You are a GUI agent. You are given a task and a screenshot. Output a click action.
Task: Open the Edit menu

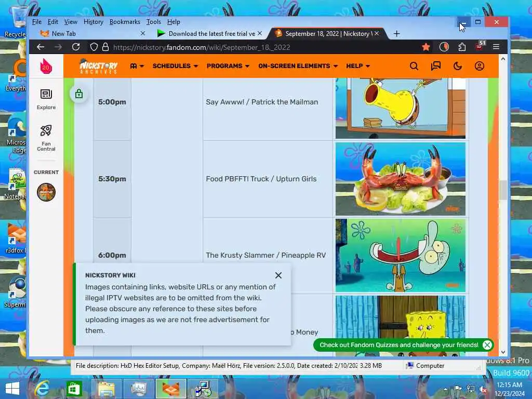click(52, 22)
